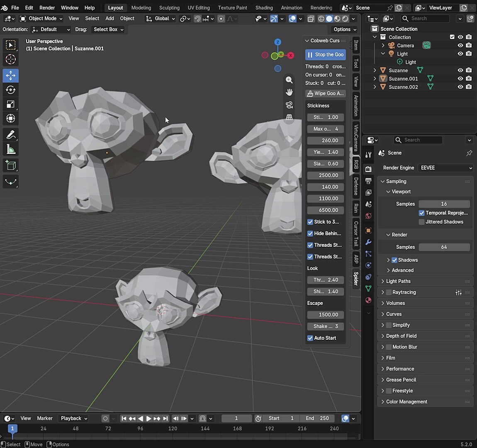Toggle X-ray display icon
Image resolution: width=477 pixels, height=448 pixels.
click(x=311, y=19)
